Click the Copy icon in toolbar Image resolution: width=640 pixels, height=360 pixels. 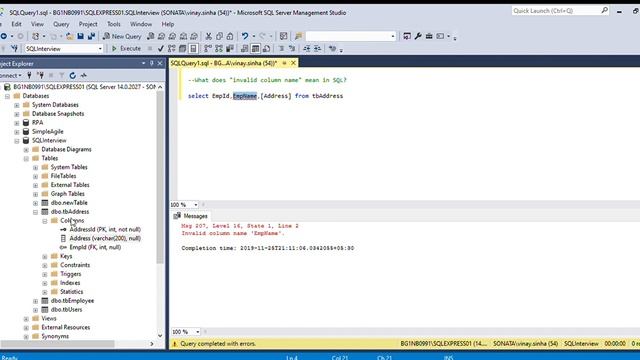(x=219, y=36)
